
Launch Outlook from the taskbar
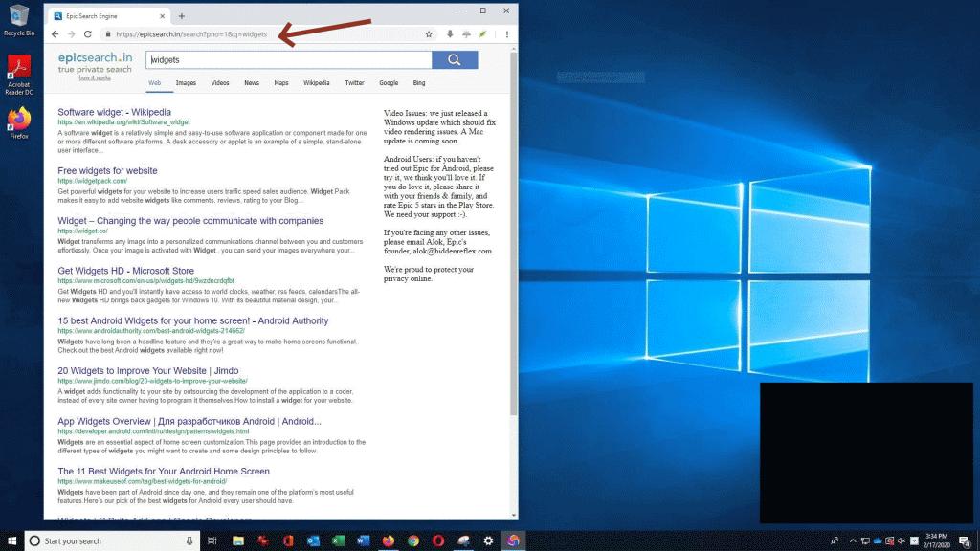[x=313, y=541]
